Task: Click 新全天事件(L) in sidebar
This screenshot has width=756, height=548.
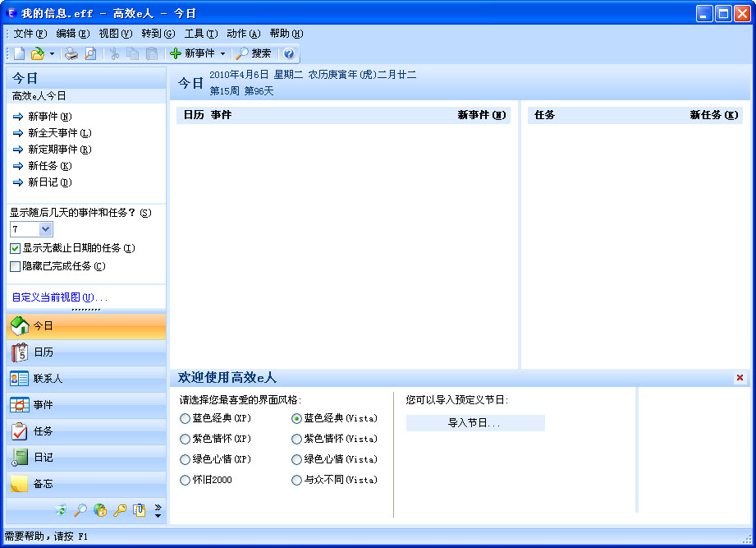Action: click(60, 133)
